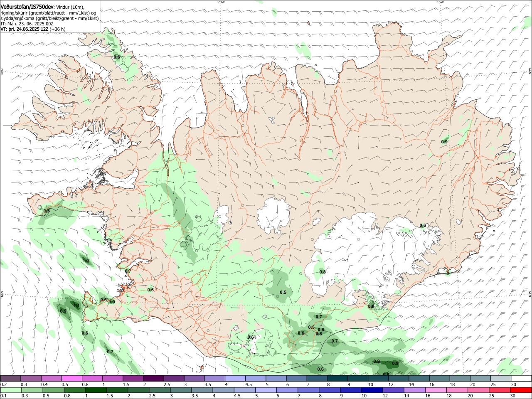Click the '20W' longitude label at top
The height and width of the screenshot is (399, 532).
point(221,2)
